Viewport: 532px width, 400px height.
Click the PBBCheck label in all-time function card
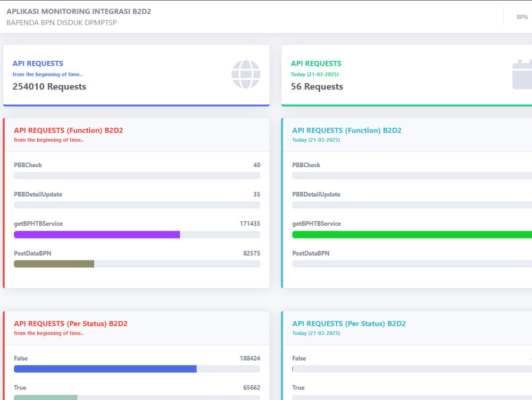point(28,165)
